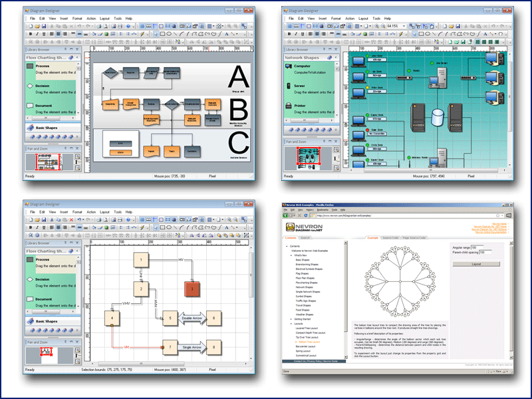532x399 pixels.
Task: Toggle Bold in the Flow Charting window toolbar
Action: click(29, 34)
